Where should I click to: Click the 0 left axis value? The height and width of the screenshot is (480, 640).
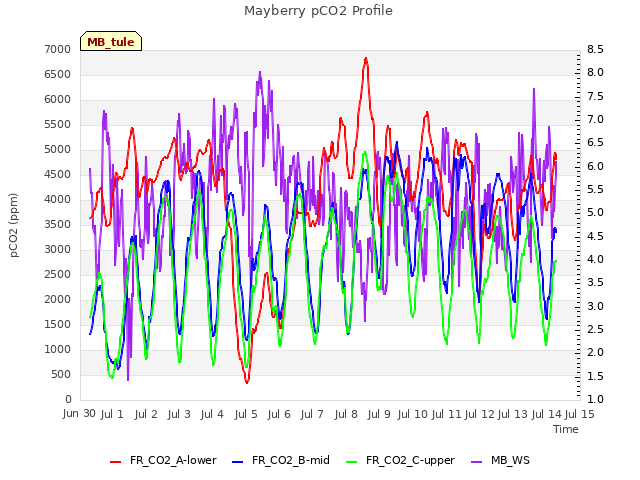coord(68,399)
